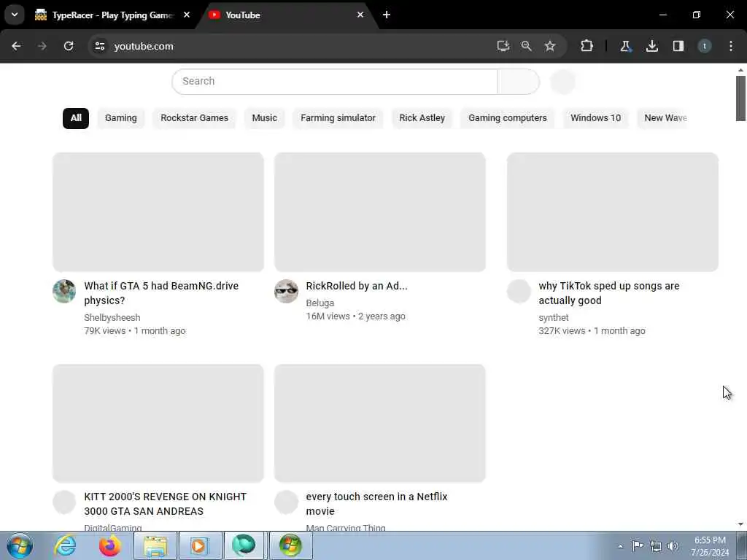Choose the Windows 10 chip
This screenshot has width=747, height=560.
coord(595,118)
